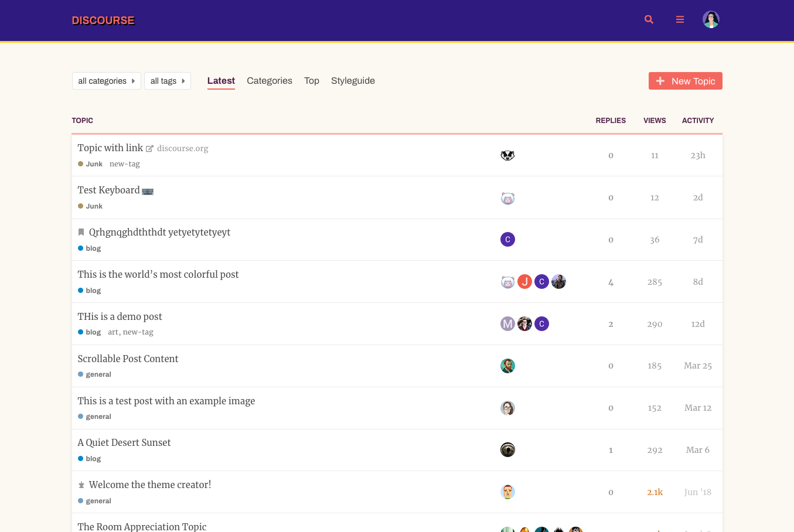
Task: Switch to the Categories tab
Action: (269, 80)
